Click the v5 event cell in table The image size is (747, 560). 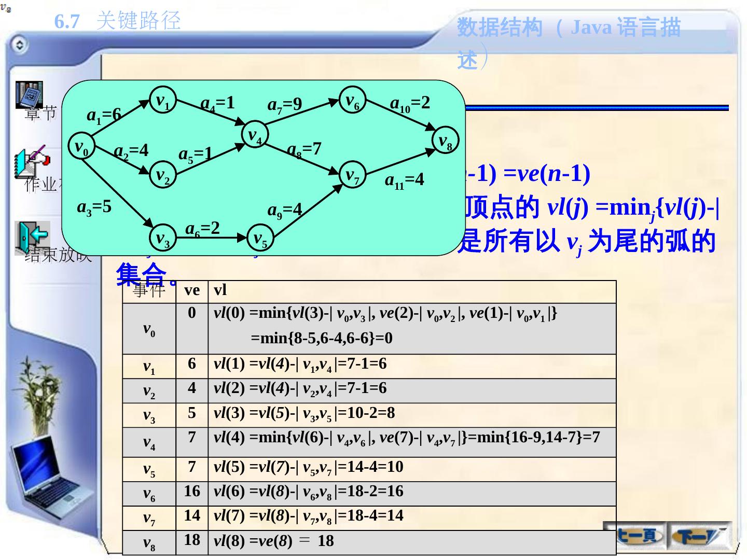click(x=149, y=470)
